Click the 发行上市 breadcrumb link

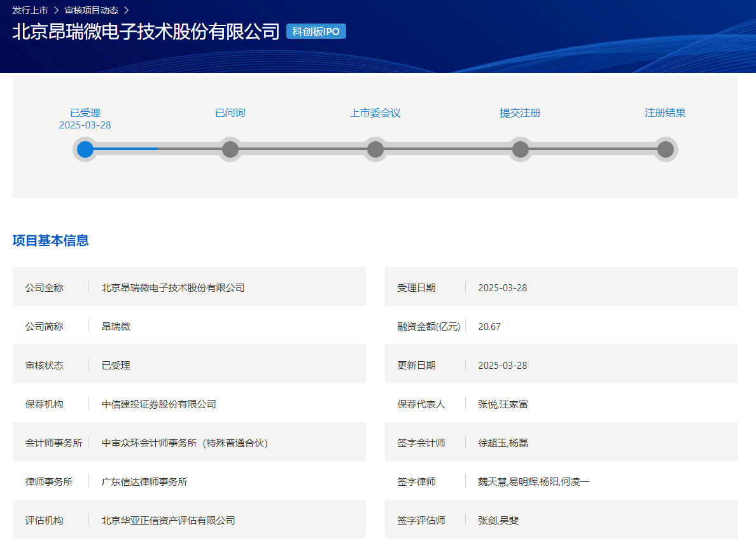[x=30, y=10]
